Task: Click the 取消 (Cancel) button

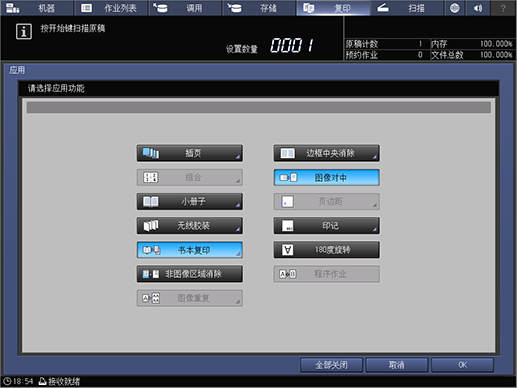Action: pos(397,365)
